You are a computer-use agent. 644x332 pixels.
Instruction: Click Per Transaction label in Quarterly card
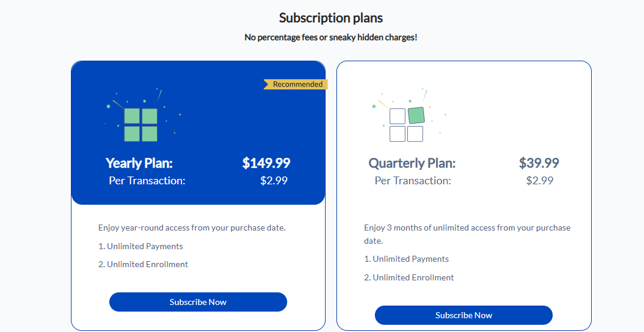pyautogui.click(x=413, y=181)
